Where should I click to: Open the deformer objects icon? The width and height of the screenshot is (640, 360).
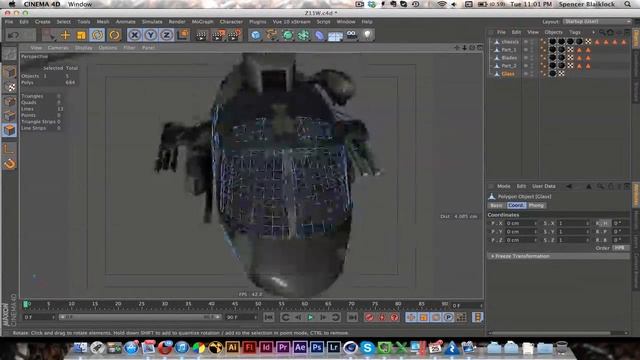coord(320,36)
